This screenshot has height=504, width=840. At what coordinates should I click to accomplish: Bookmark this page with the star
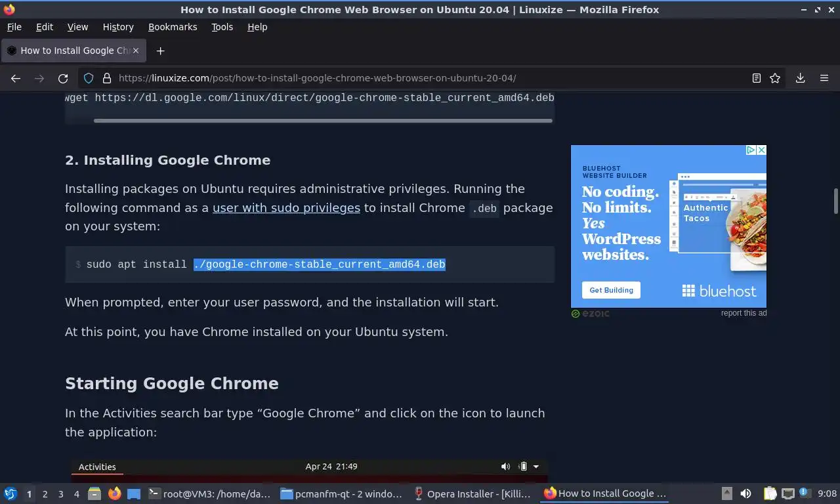(775, 78)
